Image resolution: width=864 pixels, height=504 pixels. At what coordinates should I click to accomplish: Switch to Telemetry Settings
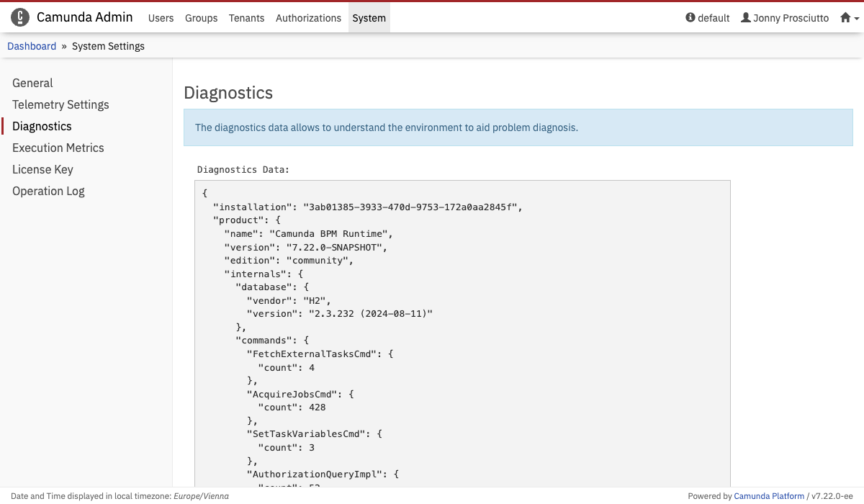point(60,104)
